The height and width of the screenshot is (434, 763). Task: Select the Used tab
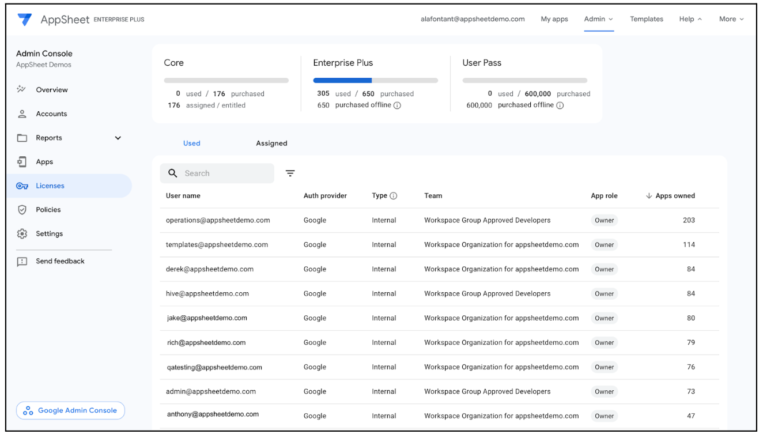(x=191, y=143)
